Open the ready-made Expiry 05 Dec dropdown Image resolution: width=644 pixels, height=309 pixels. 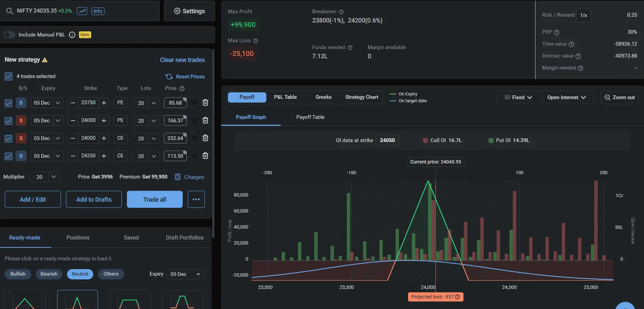(185, 274)
